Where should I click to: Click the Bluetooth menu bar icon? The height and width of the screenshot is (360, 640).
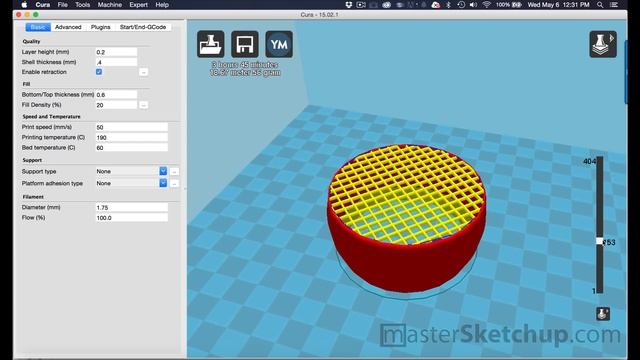coord(448,5)
